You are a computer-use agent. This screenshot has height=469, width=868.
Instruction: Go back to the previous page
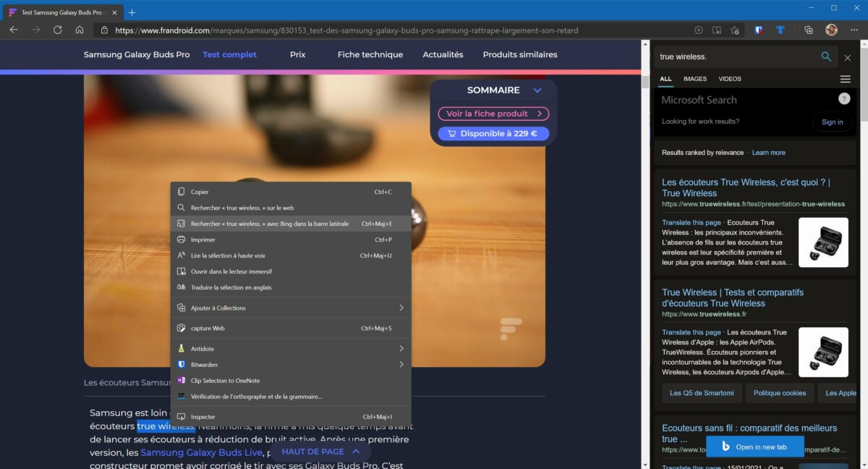tap(14, 30)
